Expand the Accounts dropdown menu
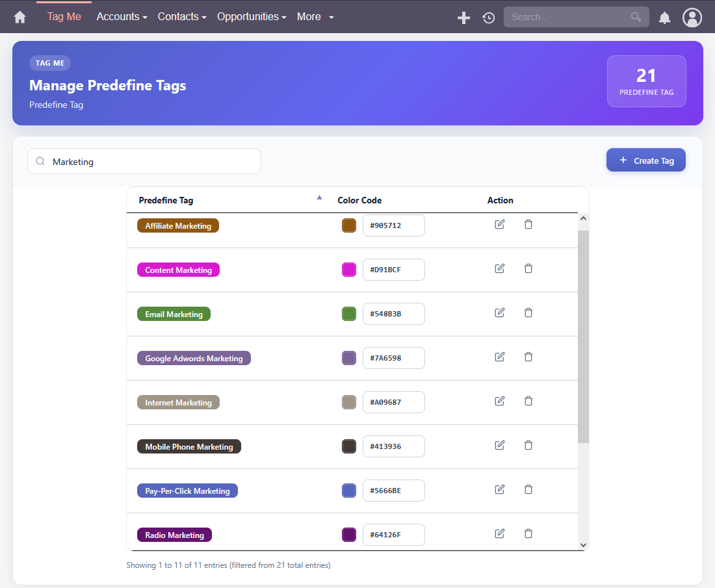 pos(122,17)
